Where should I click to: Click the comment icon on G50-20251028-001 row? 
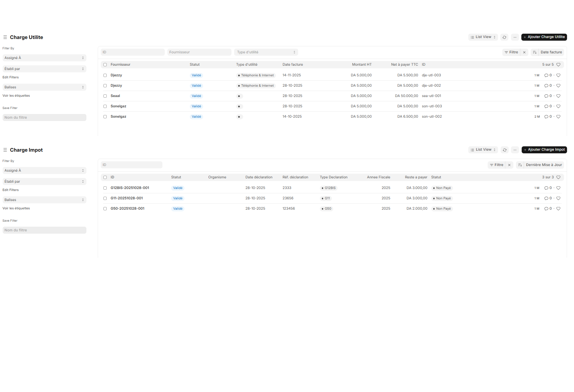point(546,209)
